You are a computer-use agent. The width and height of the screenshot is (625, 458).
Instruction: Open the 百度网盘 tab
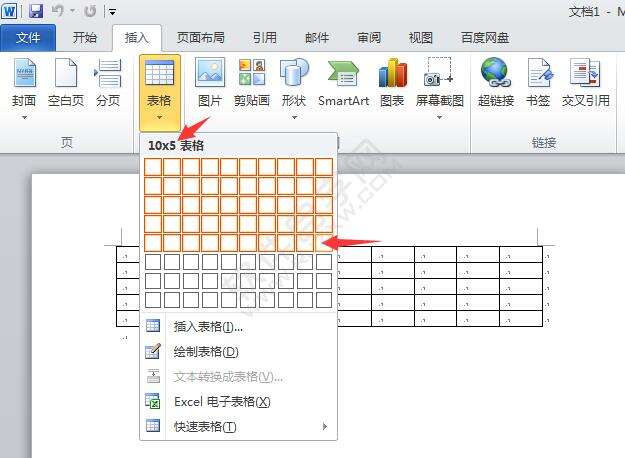point(485,38)
